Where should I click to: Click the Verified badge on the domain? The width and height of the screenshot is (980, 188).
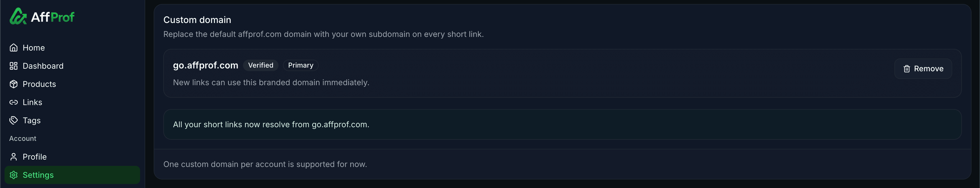point(260,65)
